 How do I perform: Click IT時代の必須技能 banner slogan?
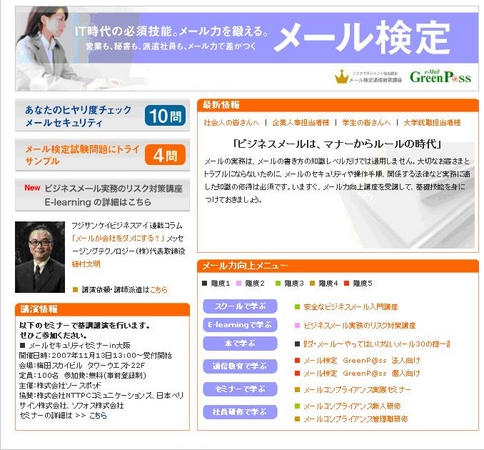point(172,31)
